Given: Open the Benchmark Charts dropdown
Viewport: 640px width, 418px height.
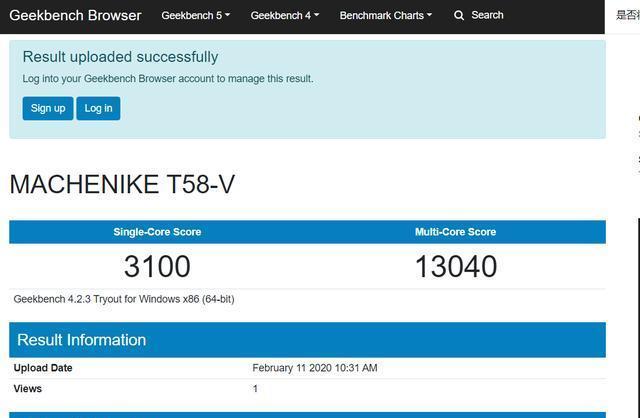Looking at the screenshot, I should (385, 16).
